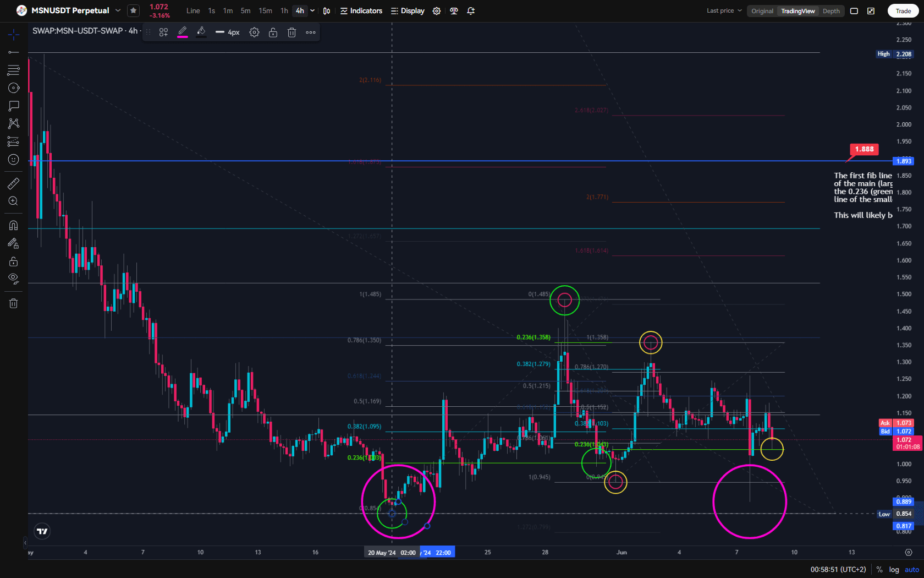Open the XABCD pattern tools
The width and height of the screenshot is (924, 578).
14,123
